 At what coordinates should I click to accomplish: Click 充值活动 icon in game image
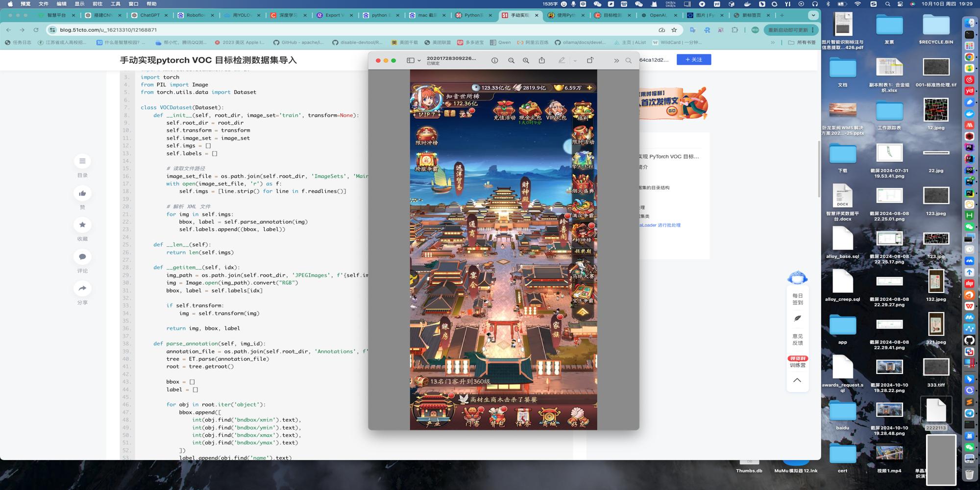[x=504, y=111]
